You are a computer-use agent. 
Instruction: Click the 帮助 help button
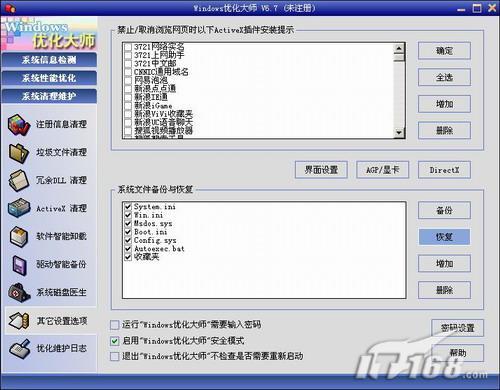[x=458, y=353]
